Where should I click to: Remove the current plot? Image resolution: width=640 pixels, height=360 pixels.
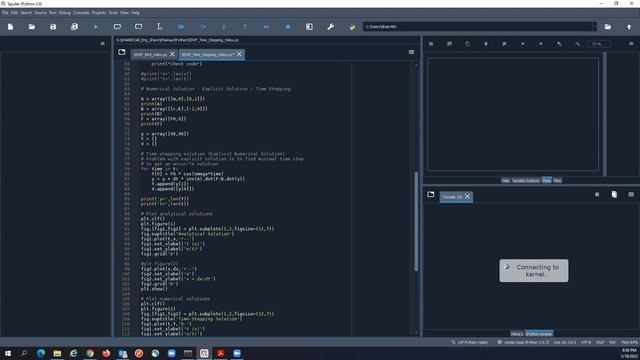point(486,44)
